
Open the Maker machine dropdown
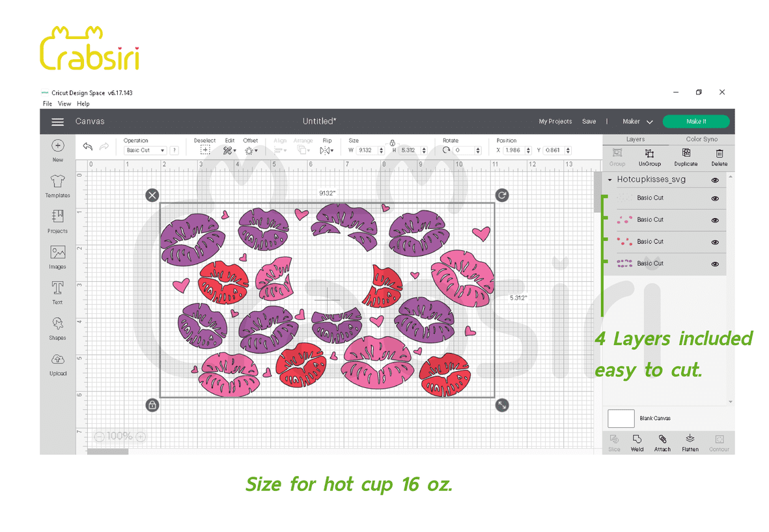[x=637, y=122]
